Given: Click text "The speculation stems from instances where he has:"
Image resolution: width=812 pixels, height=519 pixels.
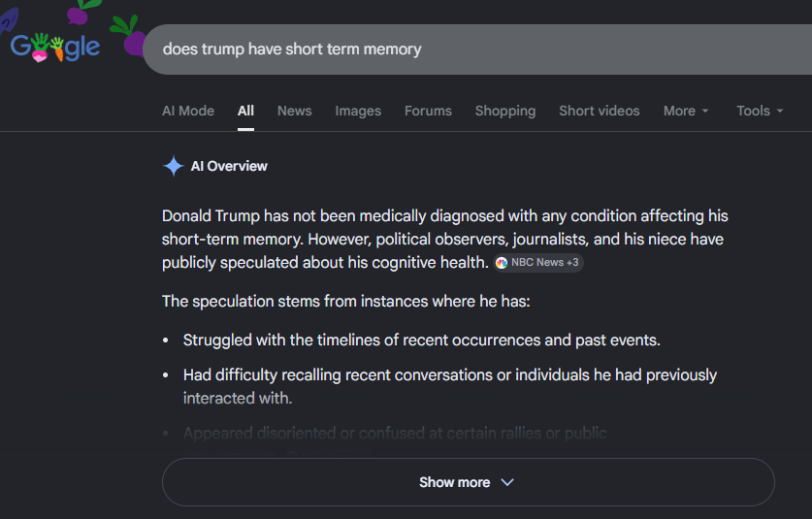Looking at the screenshot, I should 346,301.
